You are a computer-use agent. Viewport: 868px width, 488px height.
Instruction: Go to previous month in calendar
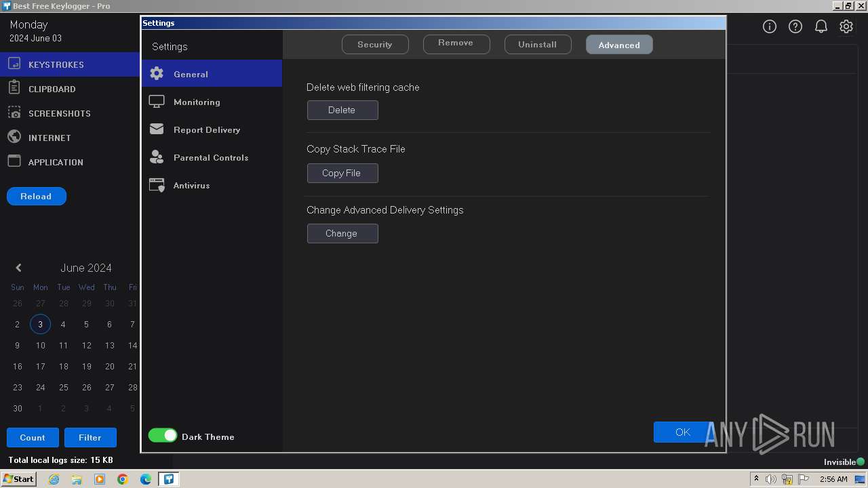(18, 268)
